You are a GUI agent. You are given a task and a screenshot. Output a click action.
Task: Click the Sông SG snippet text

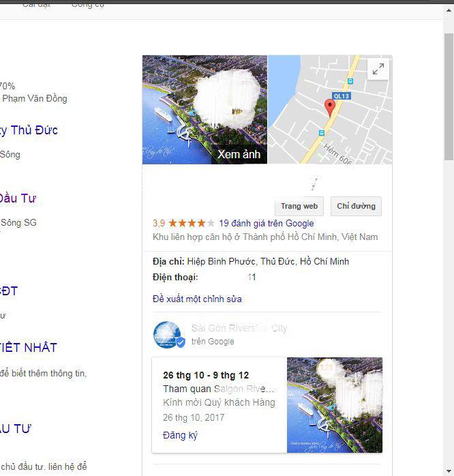[18, 222]
